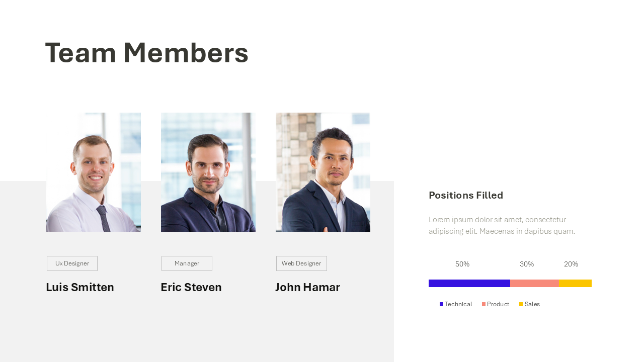Click the 50% data label
The width and height of the screenshot is (644, 362).
[x=462, y=264]
